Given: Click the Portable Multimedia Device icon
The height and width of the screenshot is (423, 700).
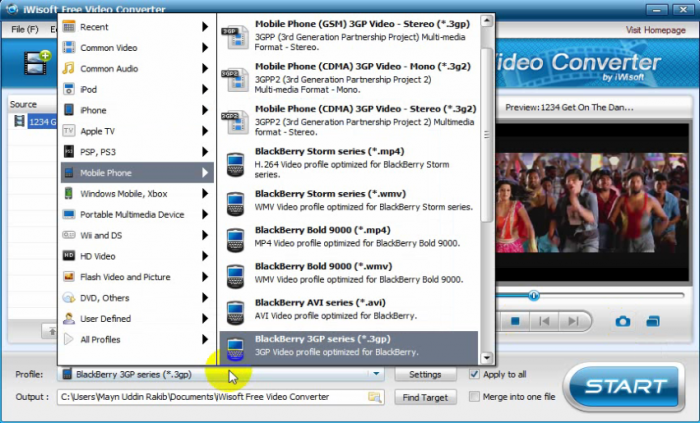Looking at the screenshot, I should pyautogui.click(x=69, y=214).
